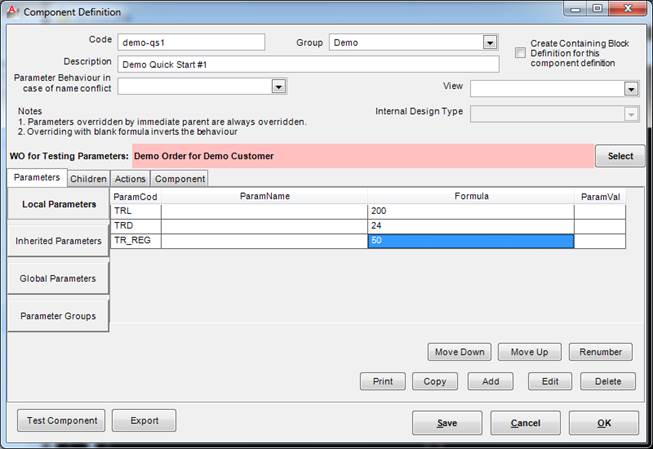Screen dimensions: 653x449
Task: Open Parameter Groups section
Action: tap(58, 316)
